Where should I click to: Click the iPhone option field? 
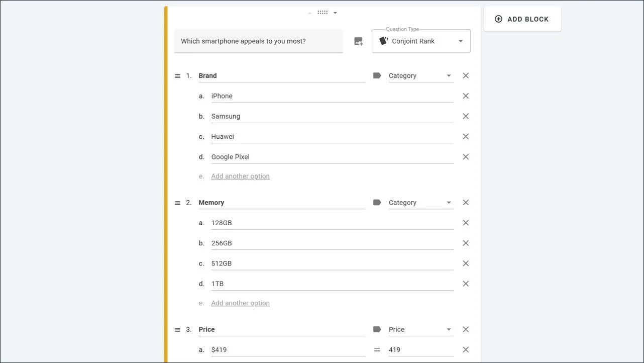tap(332, 96)
